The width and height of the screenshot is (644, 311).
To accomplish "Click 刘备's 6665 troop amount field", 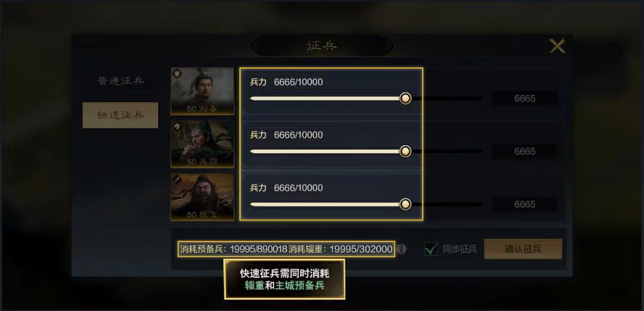I will (x=525, y=98).
